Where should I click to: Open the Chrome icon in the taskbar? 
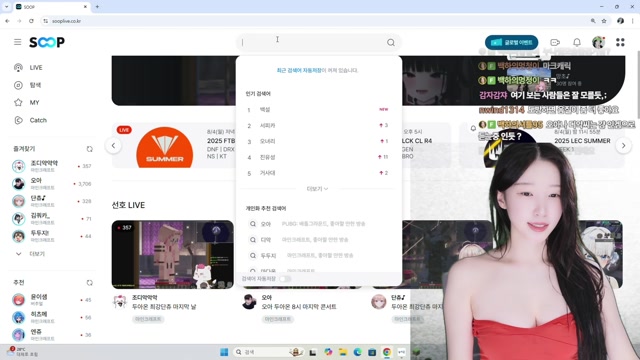(387, 352)
